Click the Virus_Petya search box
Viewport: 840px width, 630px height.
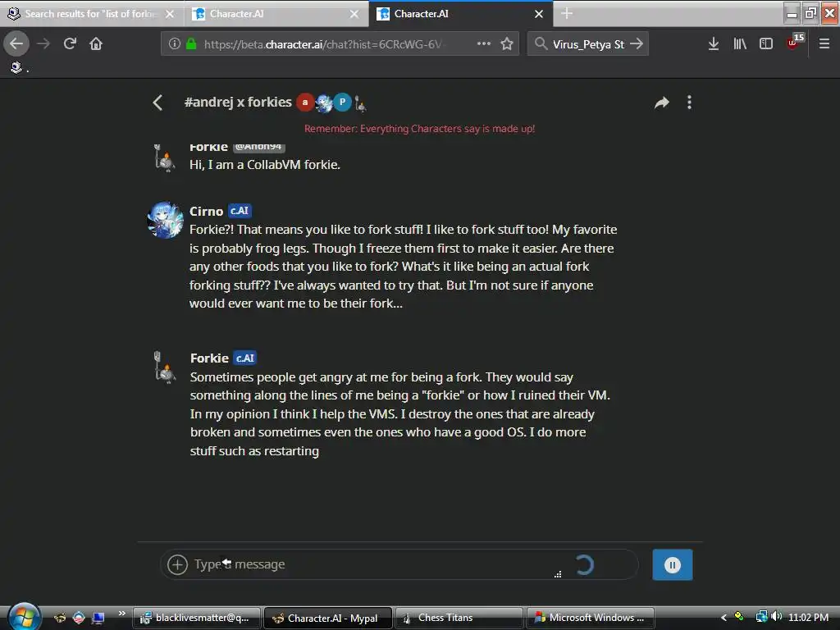[588, 44]
